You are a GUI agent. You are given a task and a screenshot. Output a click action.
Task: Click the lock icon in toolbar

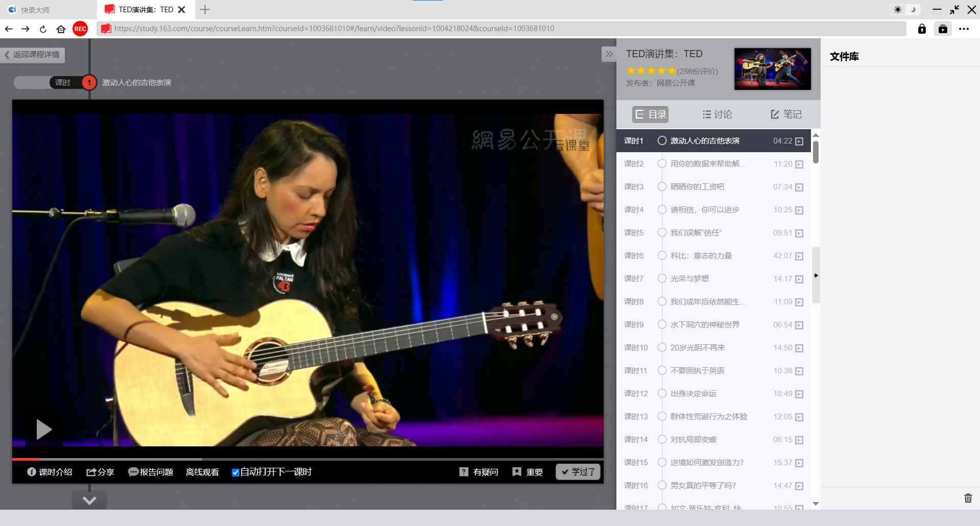pos(922,29)
